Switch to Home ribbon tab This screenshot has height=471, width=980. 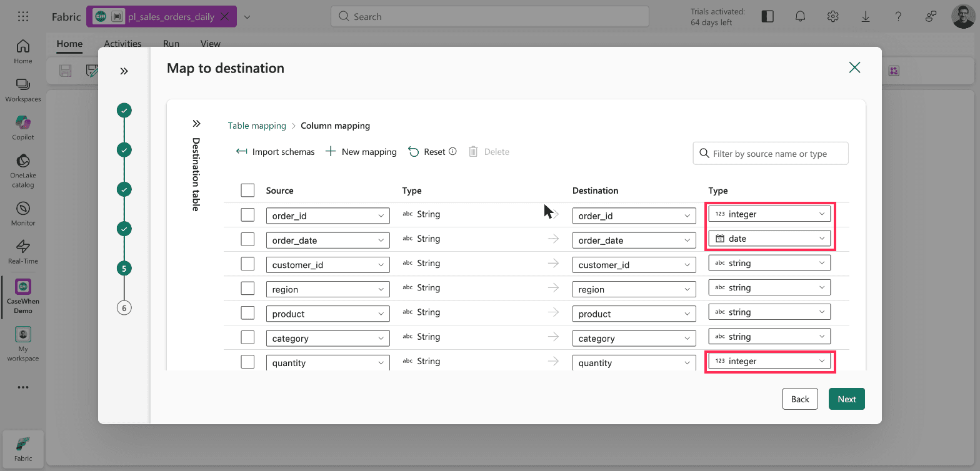tap(69, 44)
